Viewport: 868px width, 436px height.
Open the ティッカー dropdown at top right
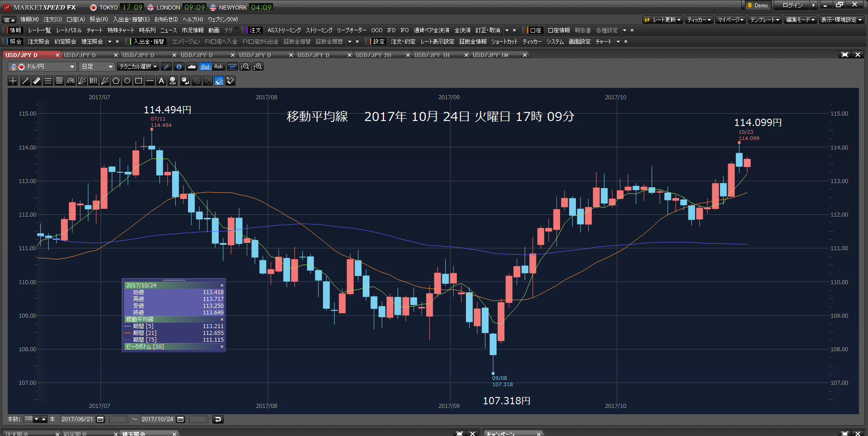click(699, 19)
